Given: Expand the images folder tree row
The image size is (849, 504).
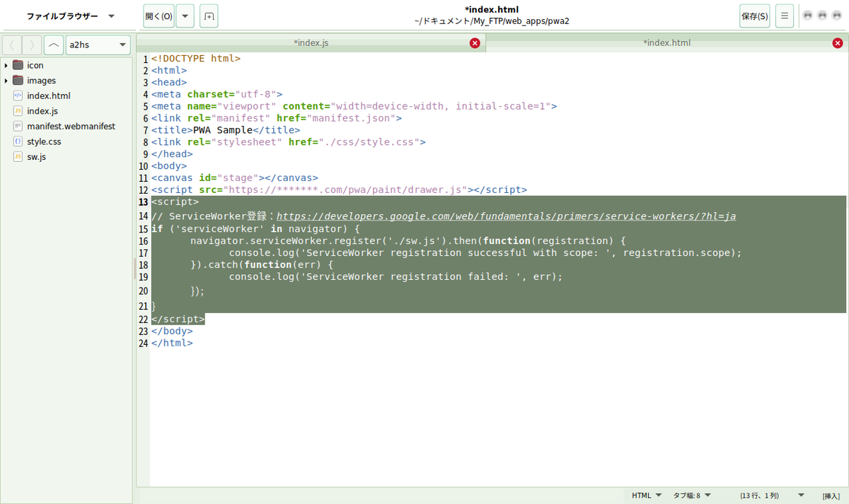Looking at the screenshot, I should [x=6, y=81].
